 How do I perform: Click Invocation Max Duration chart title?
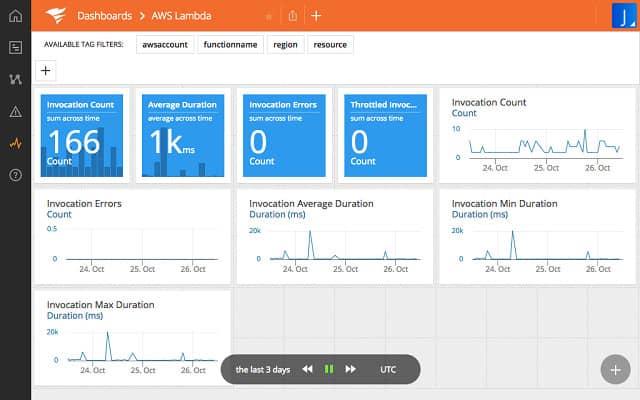(x=100, y=305)
